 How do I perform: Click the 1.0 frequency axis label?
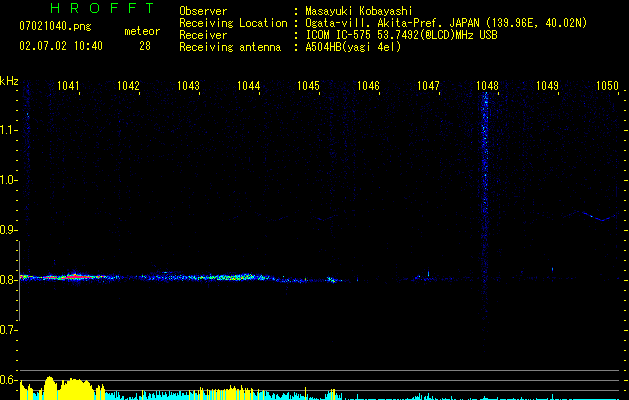[x=7, y=180]
